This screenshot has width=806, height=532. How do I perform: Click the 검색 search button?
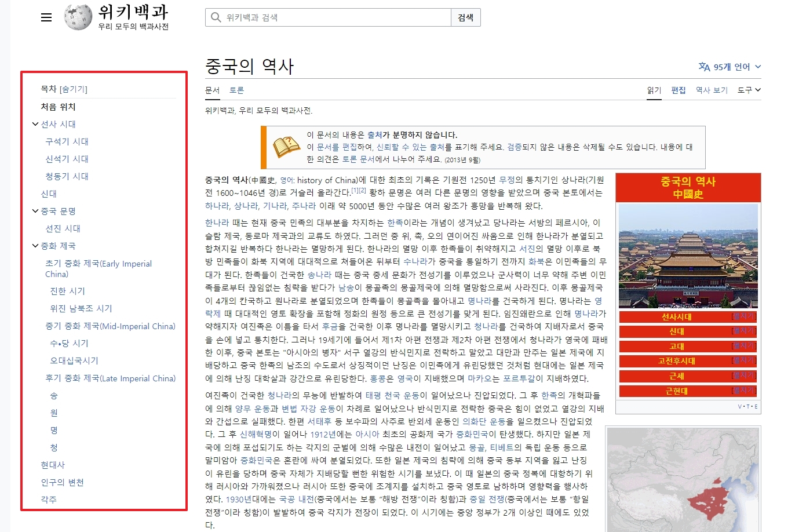(x=466, y=17)
